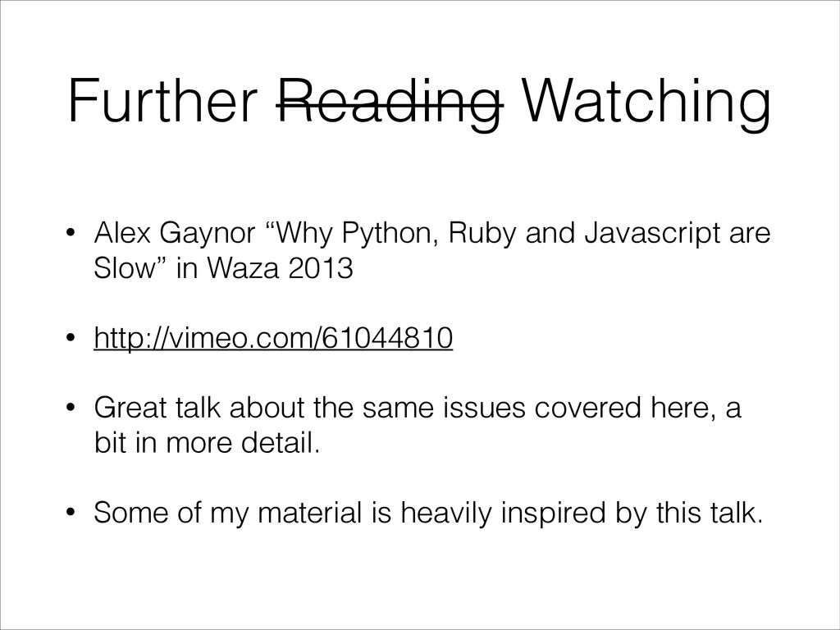Screen dimensions: 840x630
Task: Click the "Slow" in Waza 2013 line
Action: (223, 267)
